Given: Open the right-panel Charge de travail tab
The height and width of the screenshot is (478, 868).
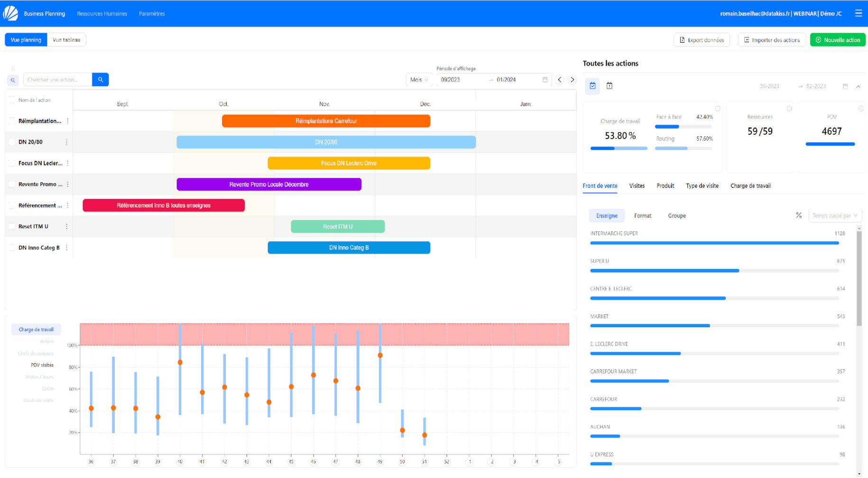Looking at the screenshot, I should point(750,186).
